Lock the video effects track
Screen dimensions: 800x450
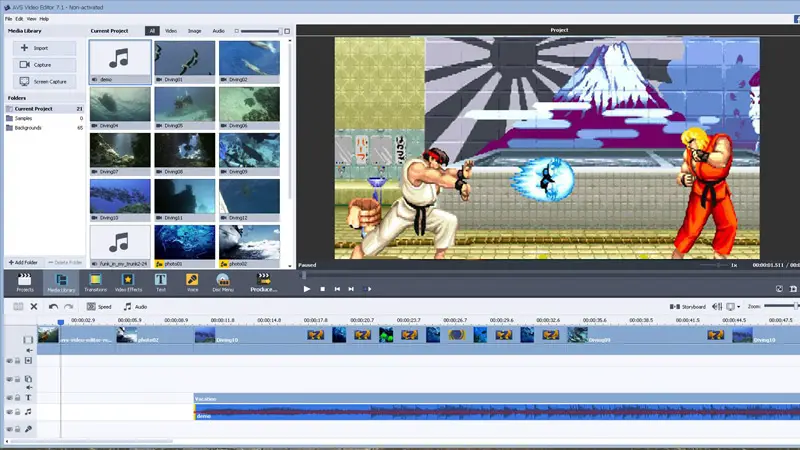(17, 361)
